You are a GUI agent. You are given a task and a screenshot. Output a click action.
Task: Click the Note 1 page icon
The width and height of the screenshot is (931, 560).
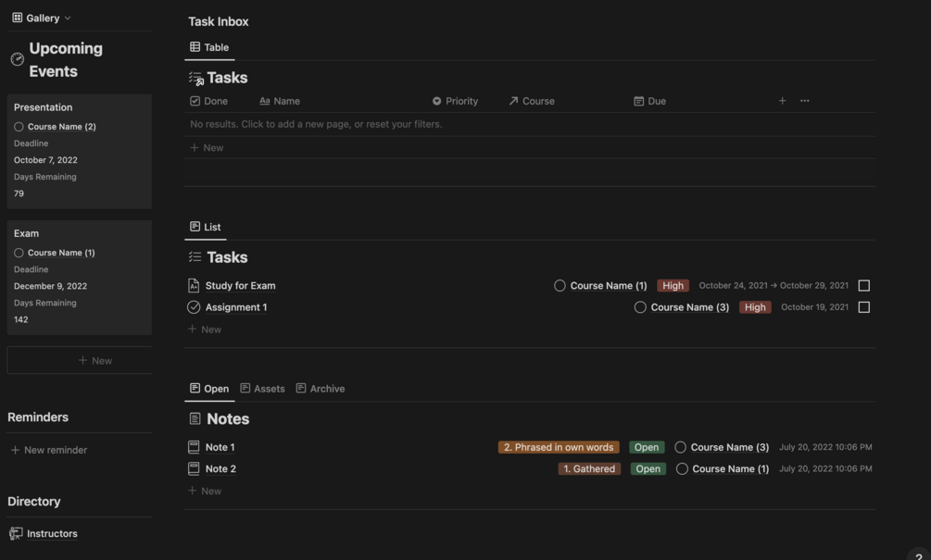click(x=194, y=447)
